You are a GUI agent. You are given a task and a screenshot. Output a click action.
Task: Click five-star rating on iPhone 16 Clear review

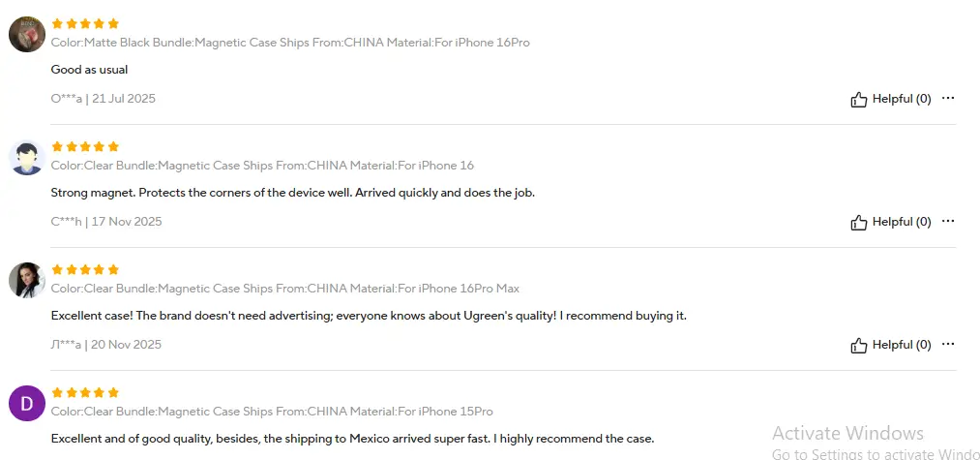point(85,146)
